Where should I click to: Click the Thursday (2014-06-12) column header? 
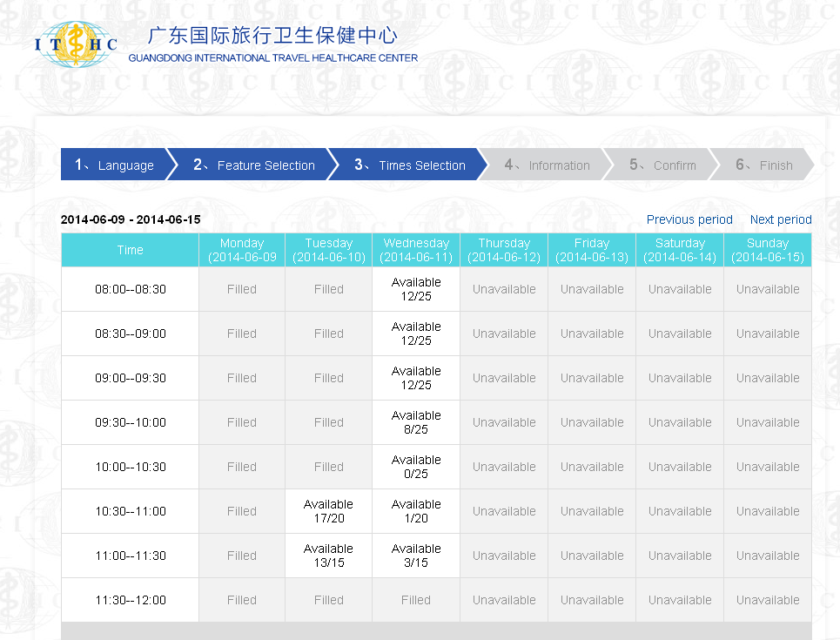click(x=504, y=250)
